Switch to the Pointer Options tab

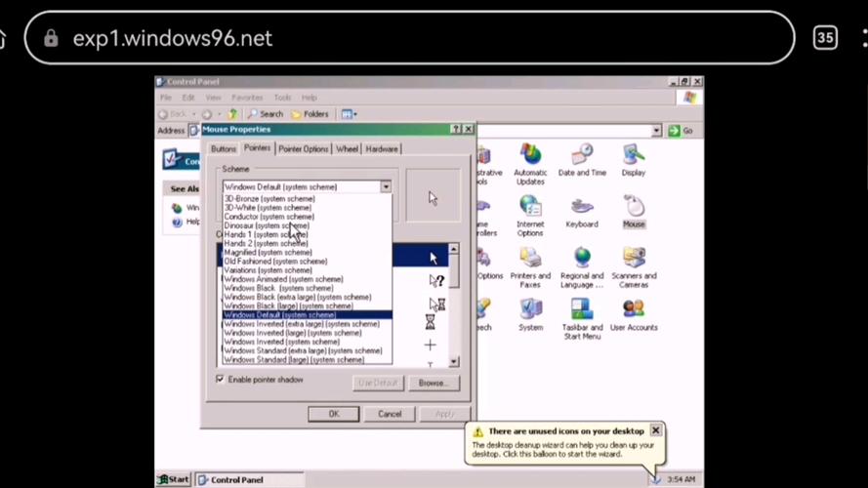[304, 148]
